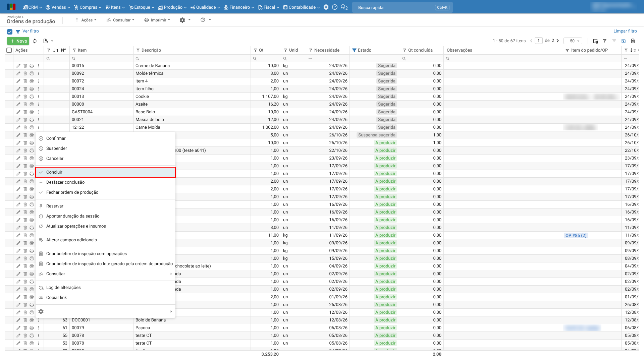Viewport: 644px width, 362px height.
Task: Open the OP #85 (2) link
Action: tap(576, 235)
